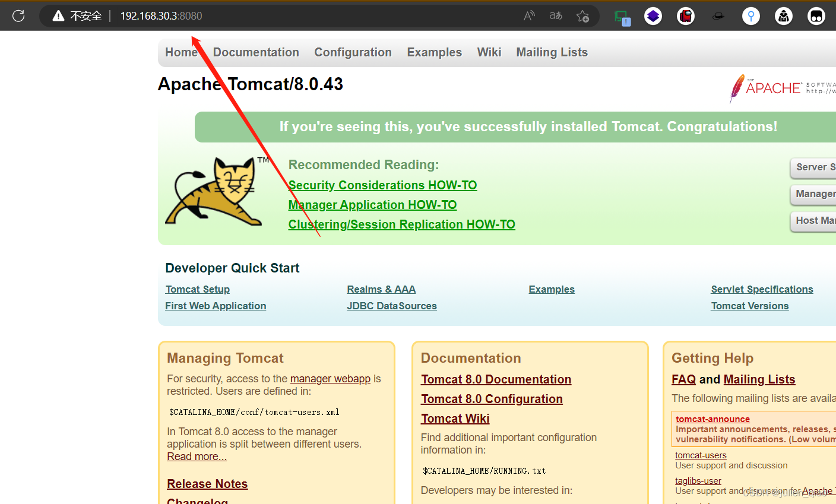The image size is (836, 504).
Task: Click the Managing Tomcat heading
Action: (225, 358)
